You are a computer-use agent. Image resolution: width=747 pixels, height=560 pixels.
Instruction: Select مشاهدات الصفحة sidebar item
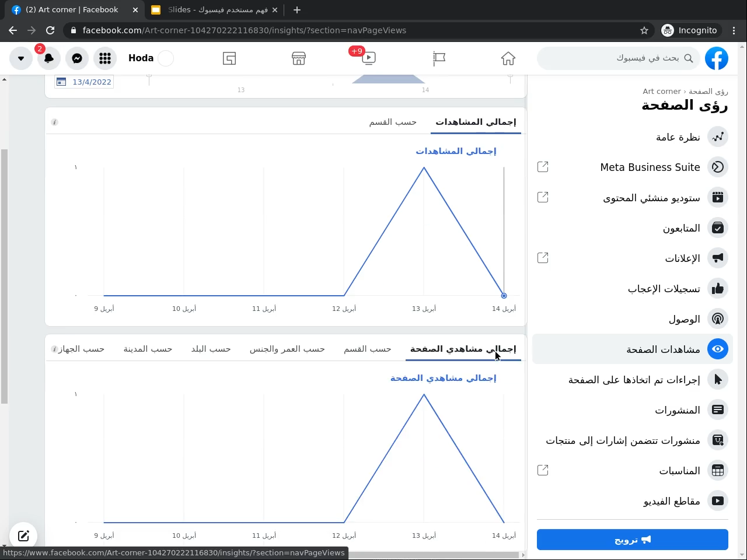pos(633,349)
